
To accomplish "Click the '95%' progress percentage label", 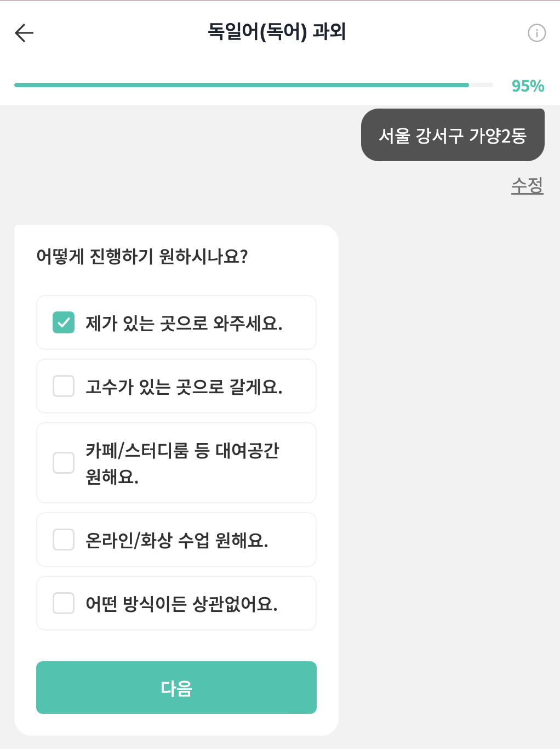I will tap(528, 86).
